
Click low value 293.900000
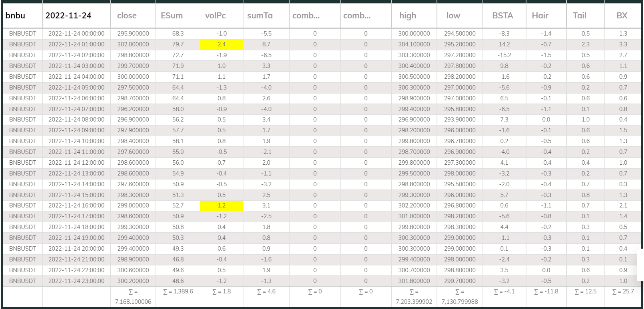460,120
